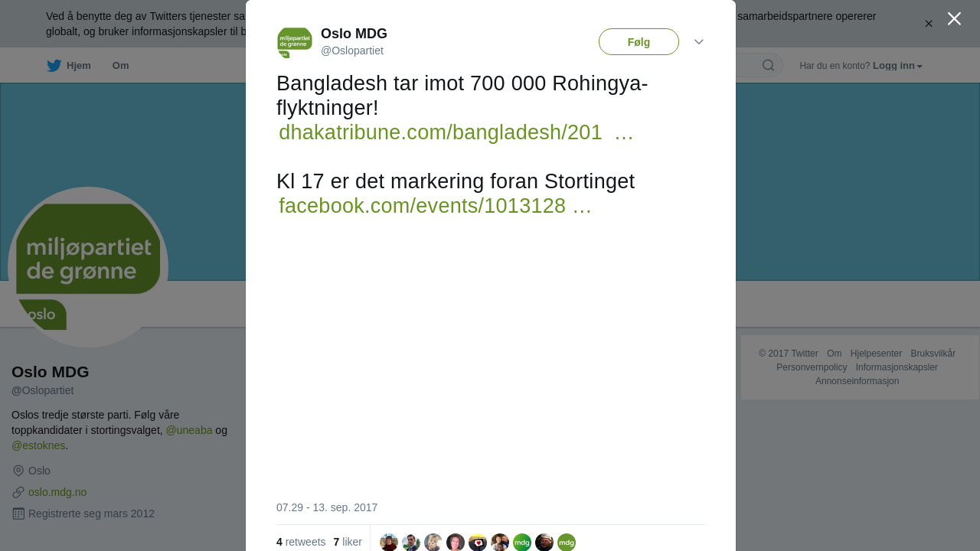
Task: Open the @uneaba profile mention
Action: pos(189,430)
